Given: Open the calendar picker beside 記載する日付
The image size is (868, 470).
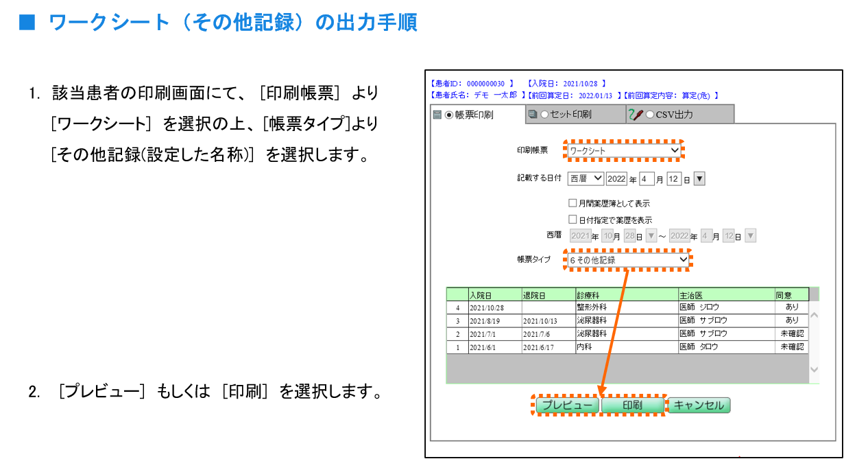Looking at the screenshot, I should 699,179.
